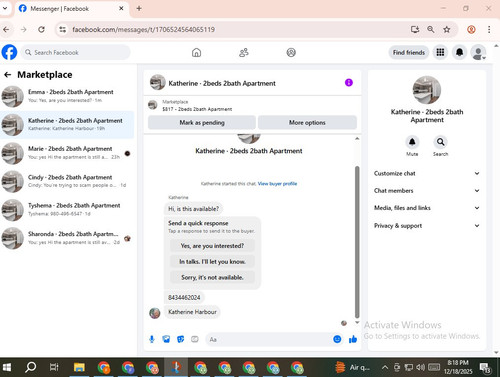Open the Friends icon in top navigation

(244, 52)
